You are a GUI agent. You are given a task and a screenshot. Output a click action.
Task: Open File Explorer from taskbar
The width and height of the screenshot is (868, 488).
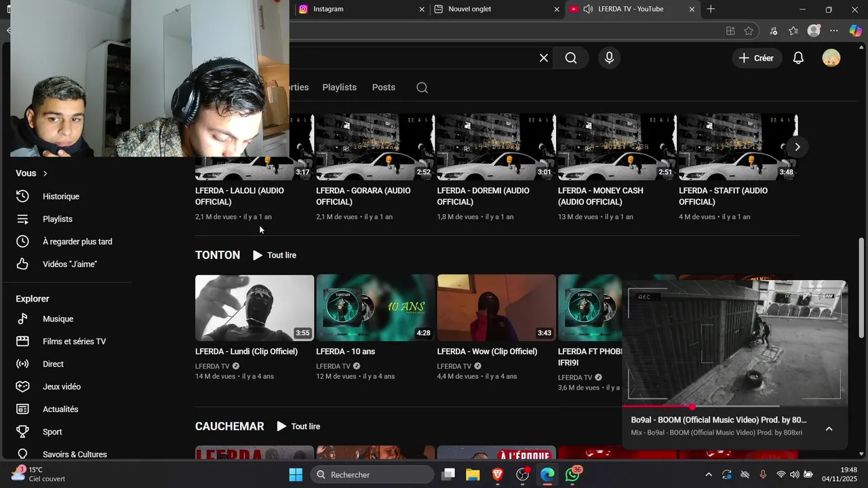pos(473,474)
